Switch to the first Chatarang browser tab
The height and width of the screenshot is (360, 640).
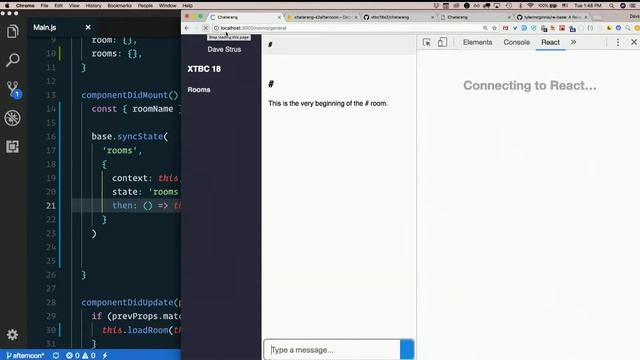tap(245, 17)
